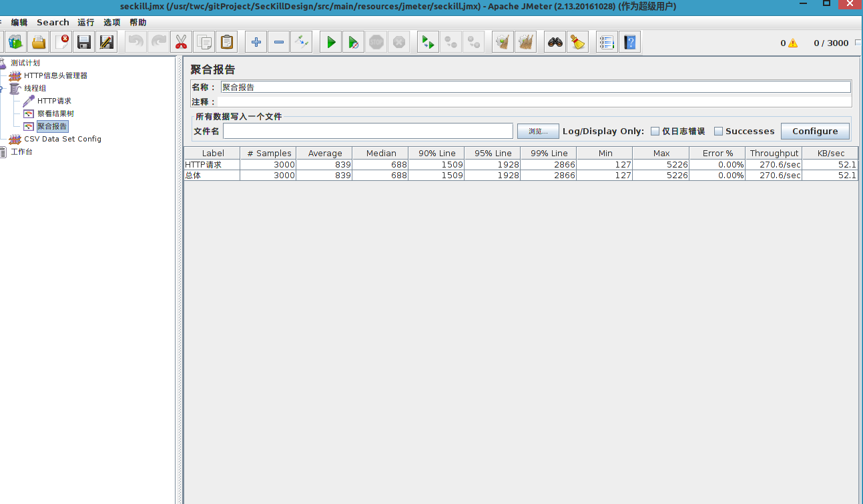This screenshot has width=863, height=504.
Task: Save the test plan with the disk icon
Action: coord(83,41)
